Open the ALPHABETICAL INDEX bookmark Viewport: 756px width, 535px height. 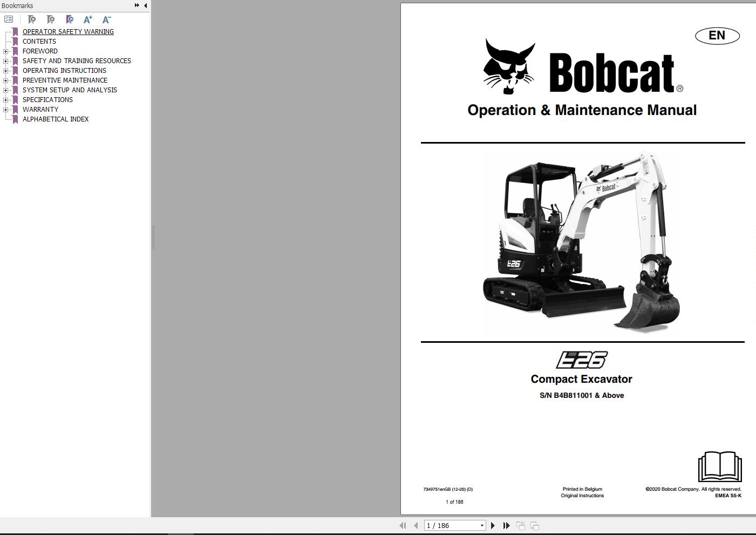(x=56, y=119)
